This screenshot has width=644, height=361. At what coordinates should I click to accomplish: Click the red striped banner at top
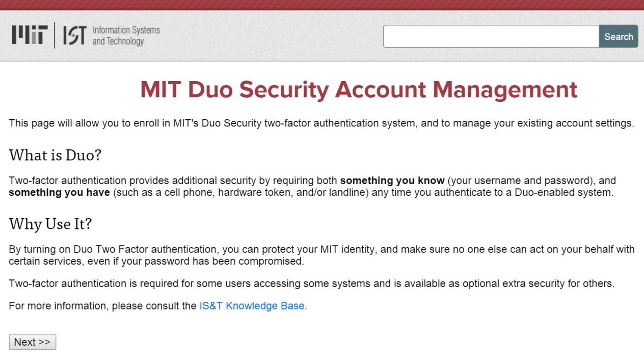pos(322,5)
